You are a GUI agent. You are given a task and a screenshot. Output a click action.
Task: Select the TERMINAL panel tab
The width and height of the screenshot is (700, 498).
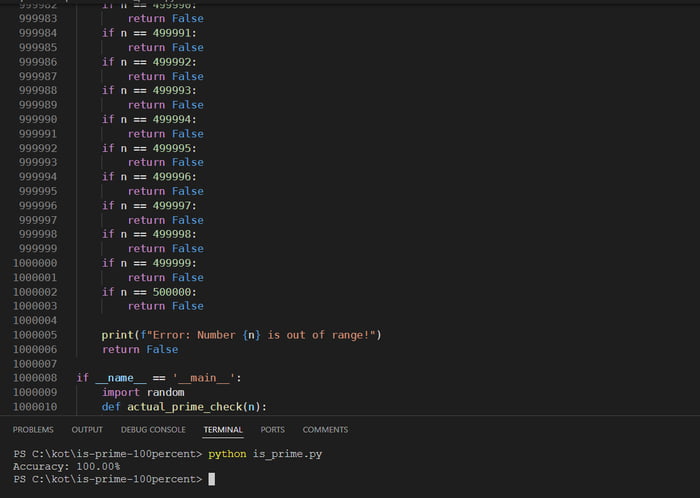pos(223,430)
